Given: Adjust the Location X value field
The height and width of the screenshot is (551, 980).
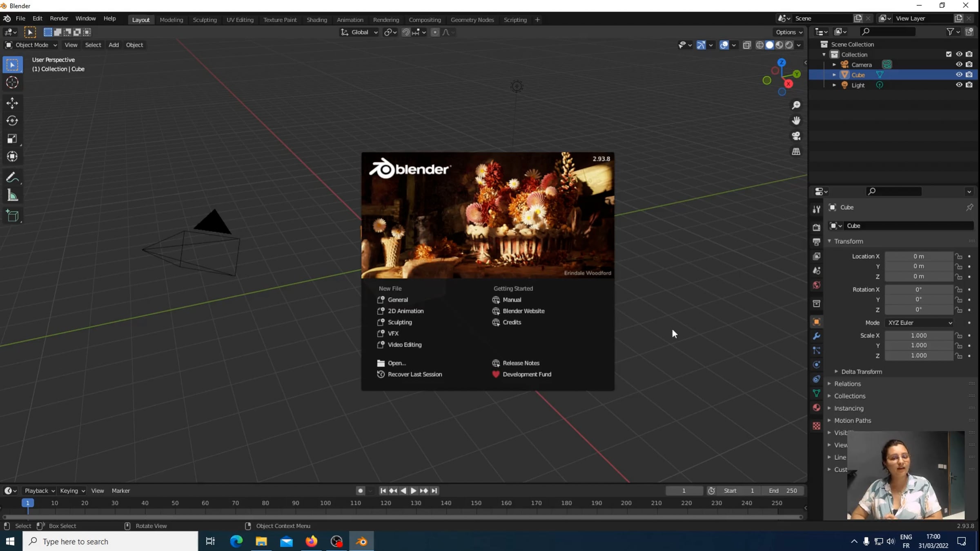Looking at the screenshot, I should coord(919,256).
